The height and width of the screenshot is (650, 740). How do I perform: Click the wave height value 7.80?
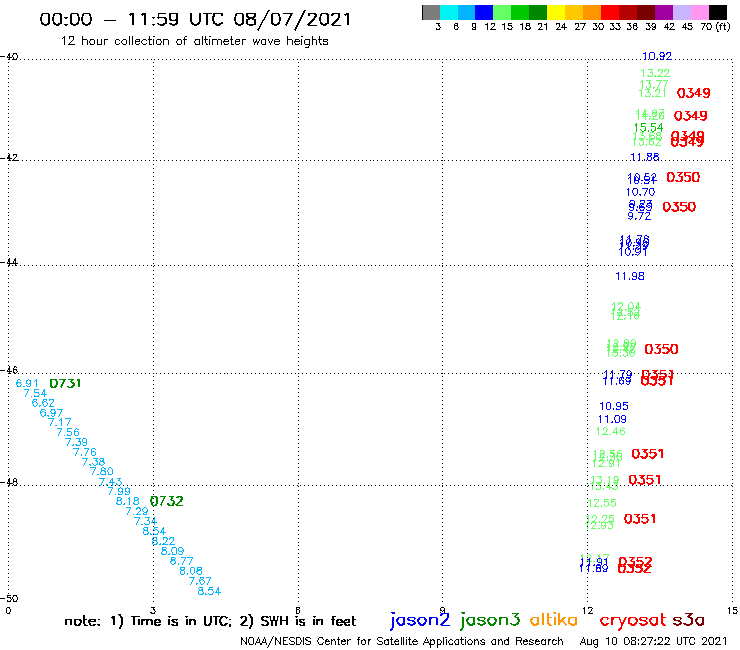click(x=102, y=471)
